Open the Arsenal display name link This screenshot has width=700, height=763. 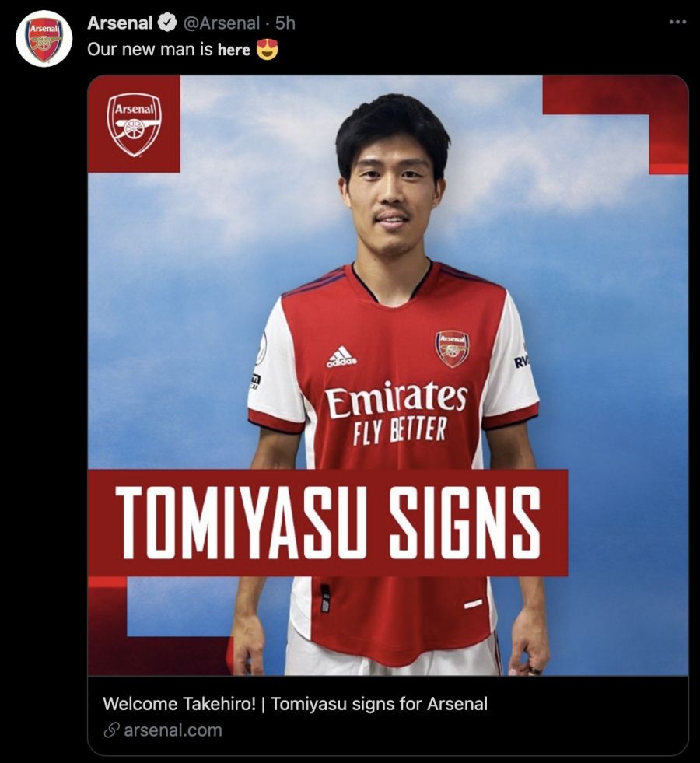(x=120, y=23)
